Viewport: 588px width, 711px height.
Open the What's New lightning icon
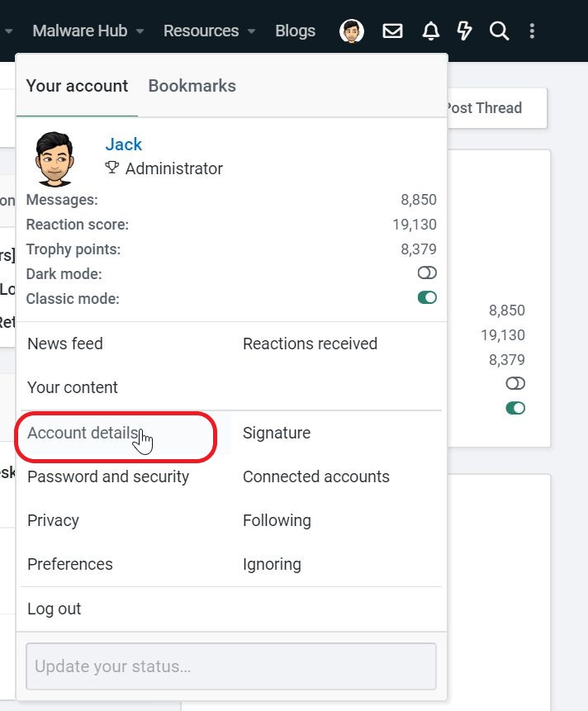pos(464,31)
